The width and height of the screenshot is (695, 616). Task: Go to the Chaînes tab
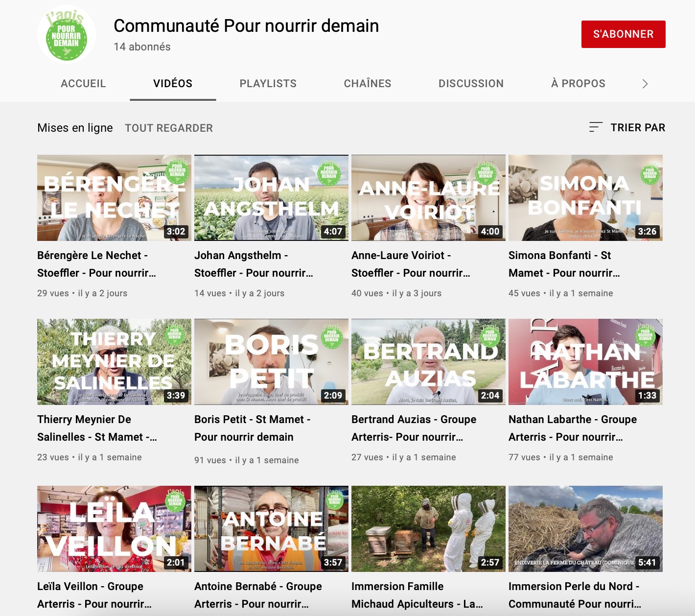[367, 84]
